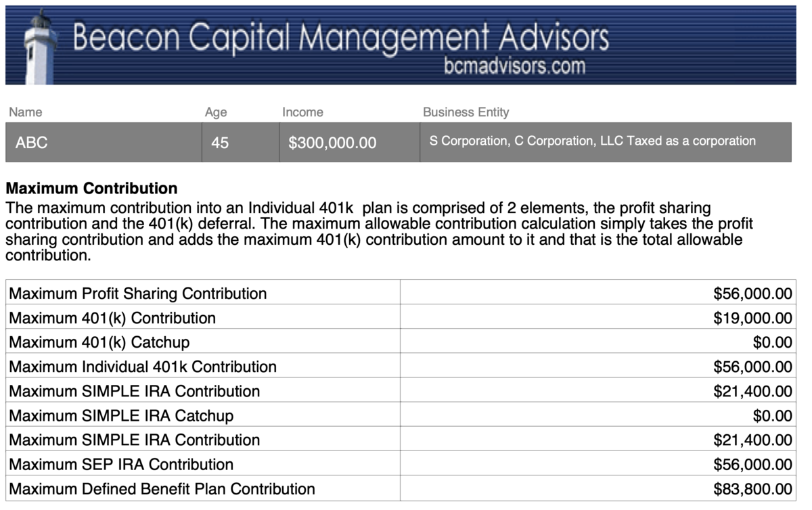
Task: Click the Income field showing $300,000.00
Action: (x=348, y=143)
